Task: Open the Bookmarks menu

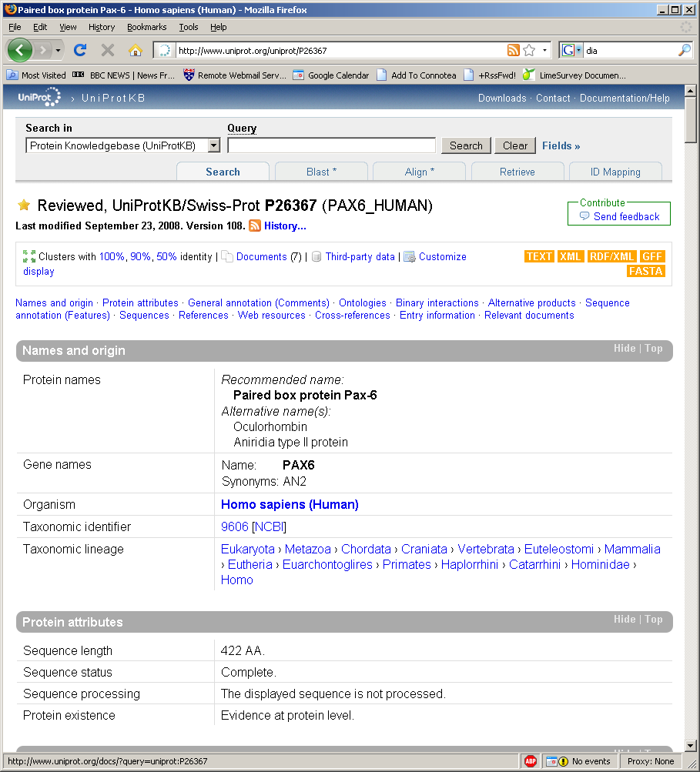Action: (146, 27)
